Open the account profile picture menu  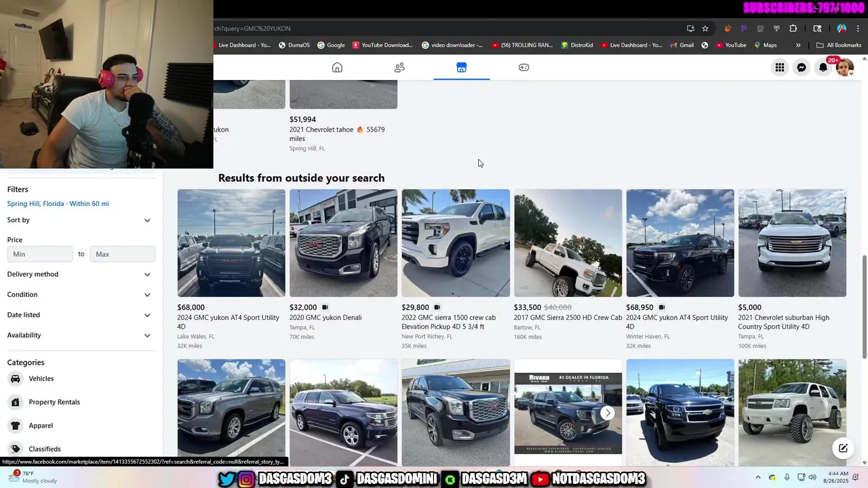845,67
